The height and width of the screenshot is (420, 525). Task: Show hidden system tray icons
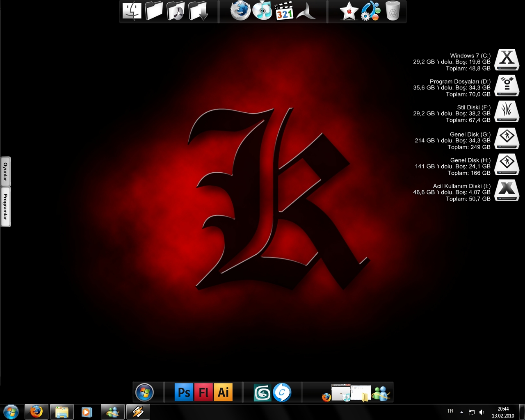pos(461,412)
